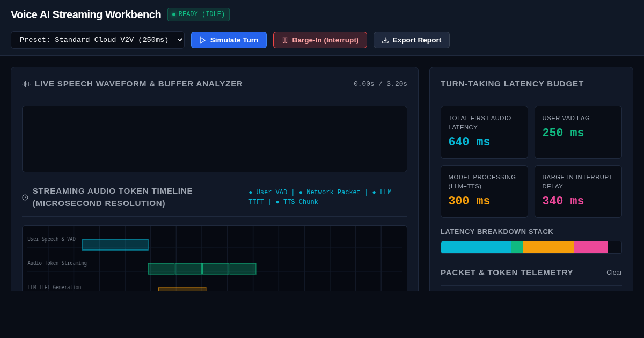644x338 pixels.
Task: Click the Latency Breakdown Stack label
Action: [x=497, y=232]
